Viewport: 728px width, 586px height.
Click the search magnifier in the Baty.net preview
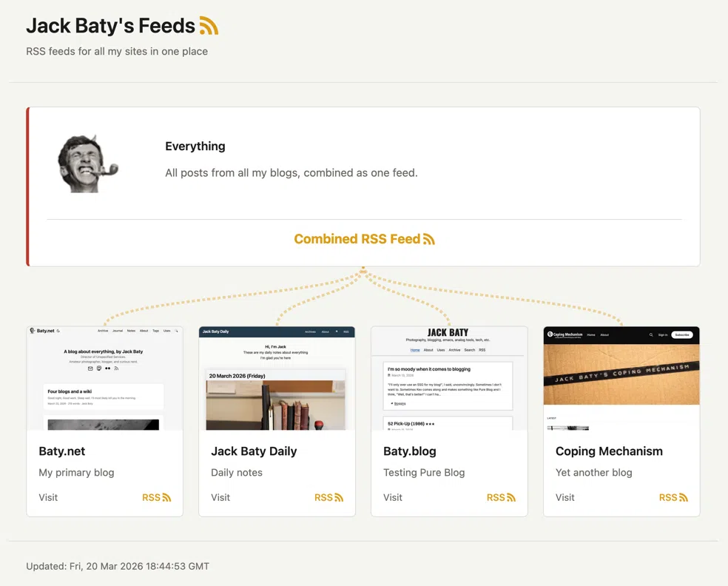click(x=176, y=331)
